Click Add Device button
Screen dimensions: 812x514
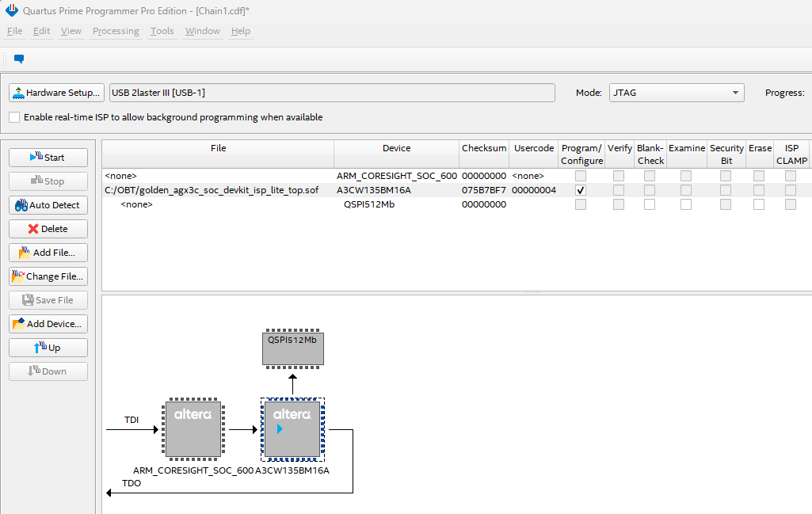point(48,324)
